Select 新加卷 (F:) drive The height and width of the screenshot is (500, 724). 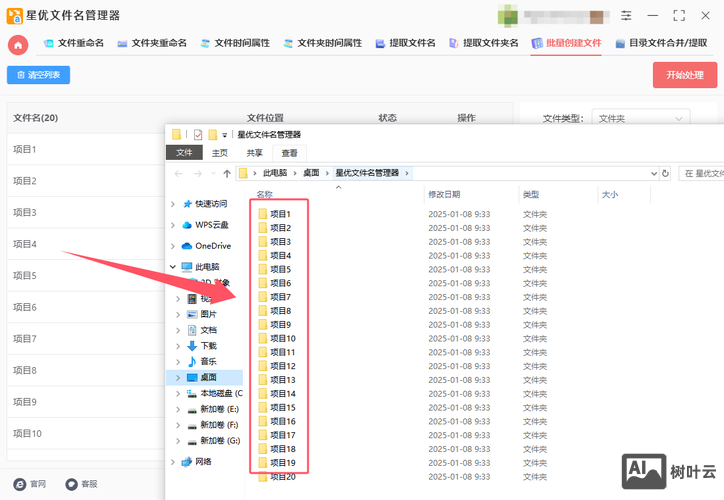pos(219,425)
